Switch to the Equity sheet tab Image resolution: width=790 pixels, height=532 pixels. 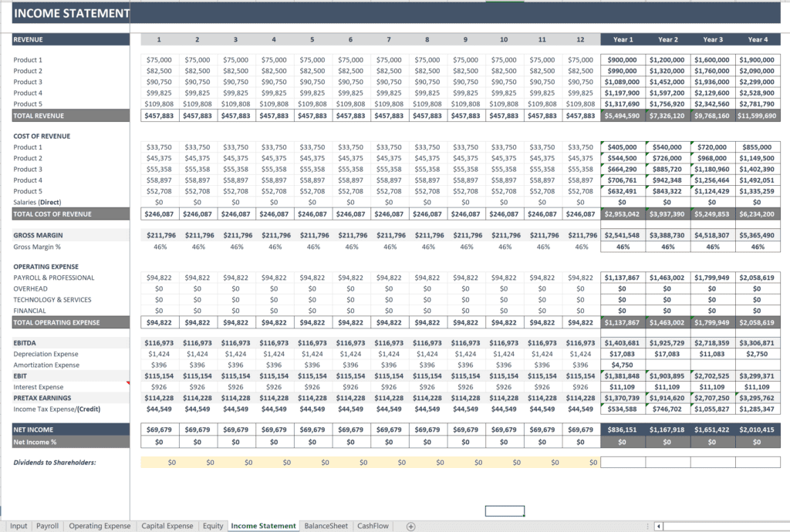tap(213, 526)
